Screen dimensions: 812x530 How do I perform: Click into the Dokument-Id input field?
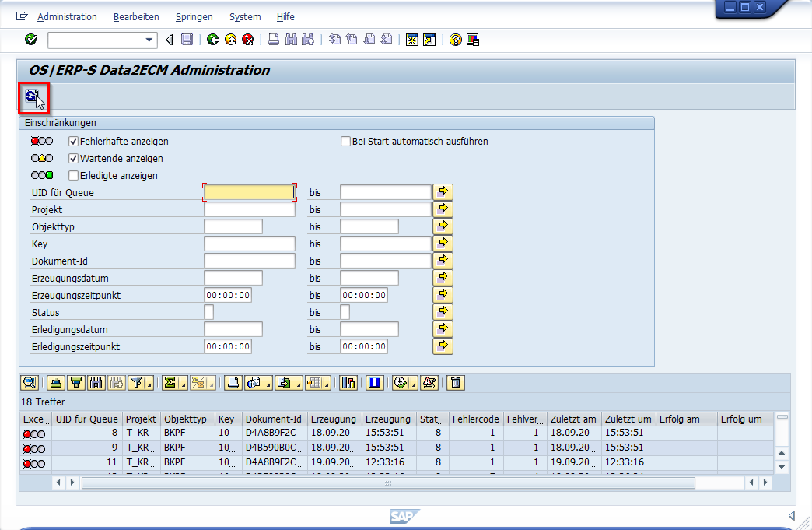click(249, 261)
